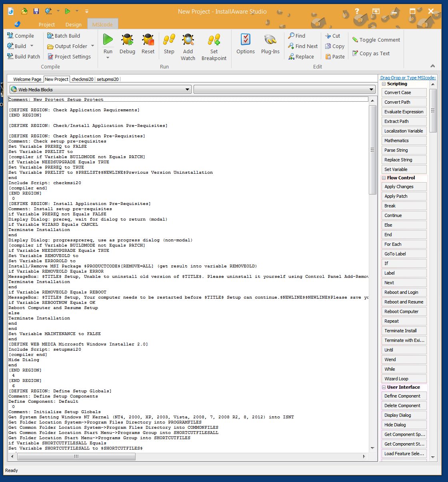Open the Options checklist icon
The image size is (448, 482).
point(246,39)
